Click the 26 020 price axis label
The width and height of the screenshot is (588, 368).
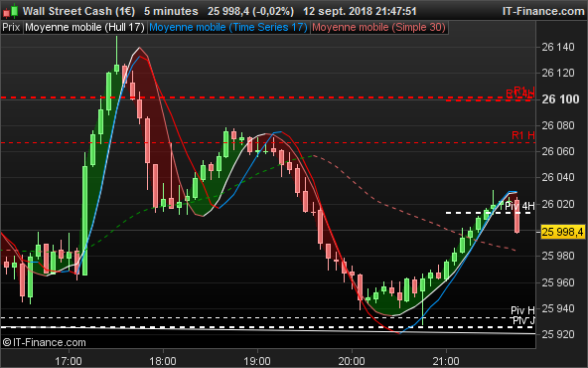click(x=558, y=204)
